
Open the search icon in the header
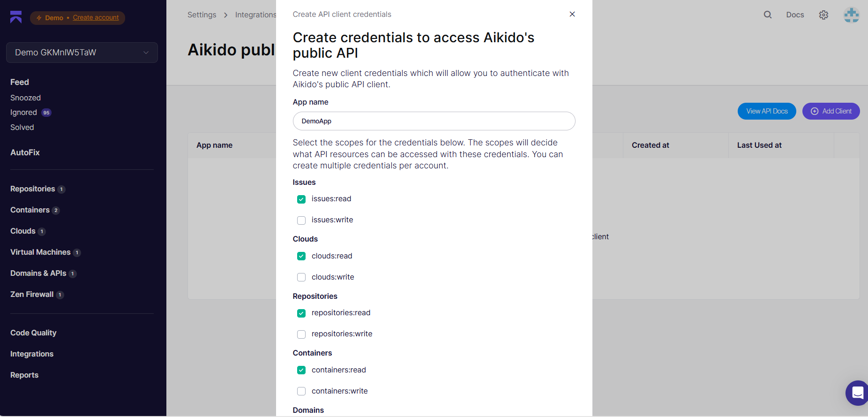768,15
